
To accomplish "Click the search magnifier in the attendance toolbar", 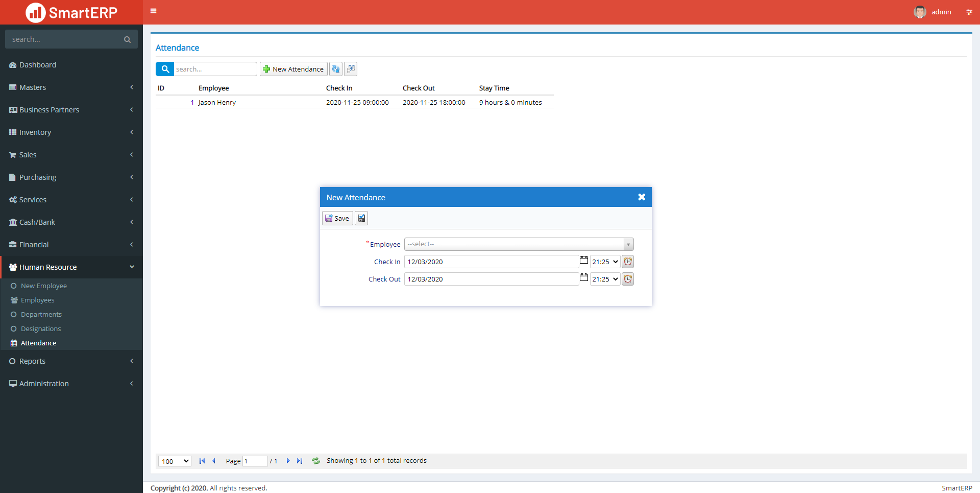I will pos(164,69).
